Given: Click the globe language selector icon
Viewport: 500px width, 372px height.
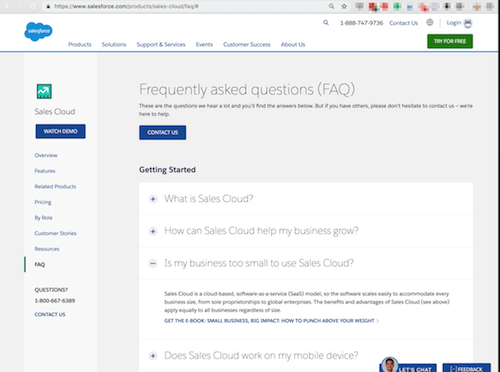Looking at the screenshot, I should click(430, 22).
